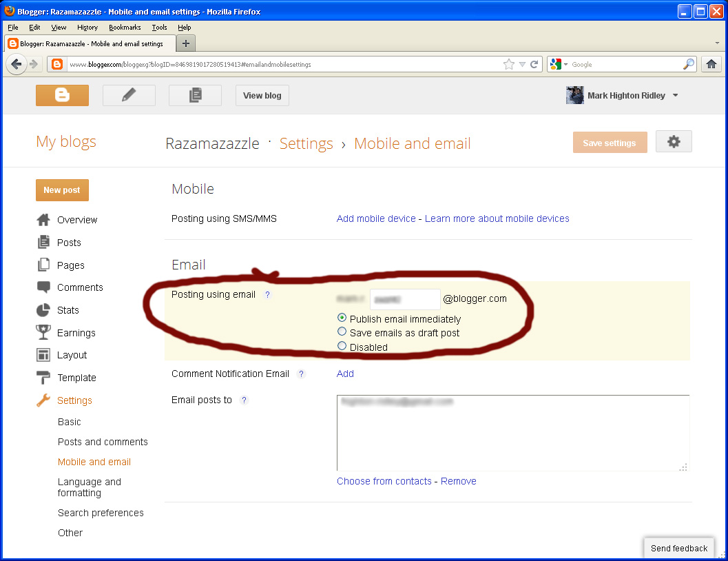Click the Email posts to text area
The image size is (728, 561).
(513, 433)
